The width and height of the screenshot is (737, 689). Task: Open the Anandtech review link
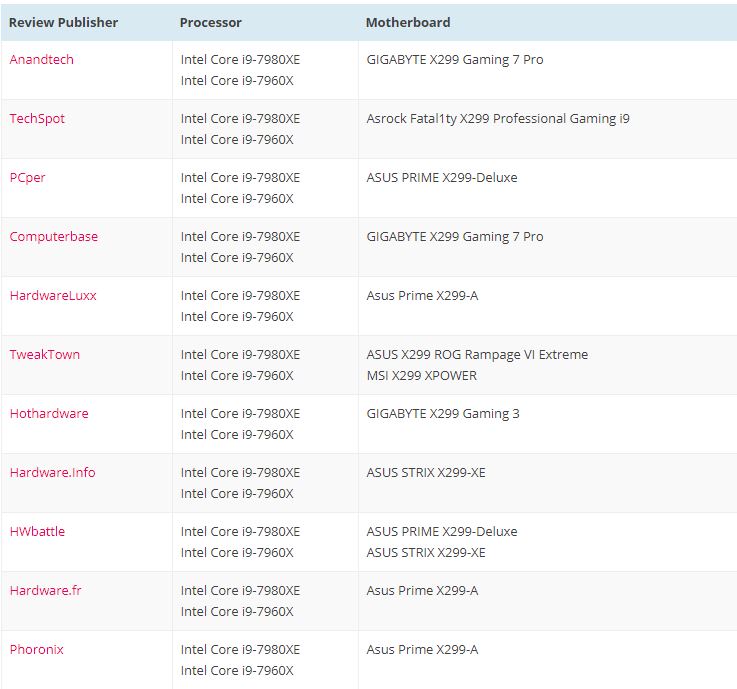click(41, 60)
